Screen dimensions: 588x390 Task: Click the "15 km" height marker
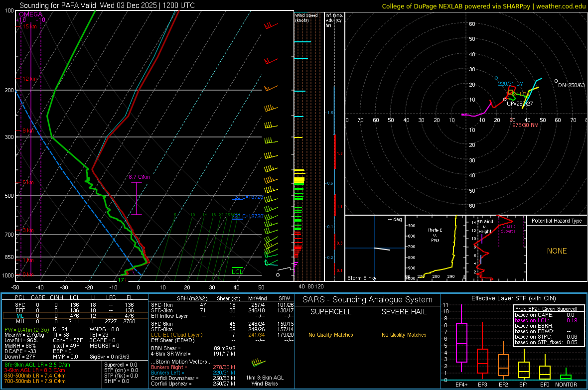[29, 26]
